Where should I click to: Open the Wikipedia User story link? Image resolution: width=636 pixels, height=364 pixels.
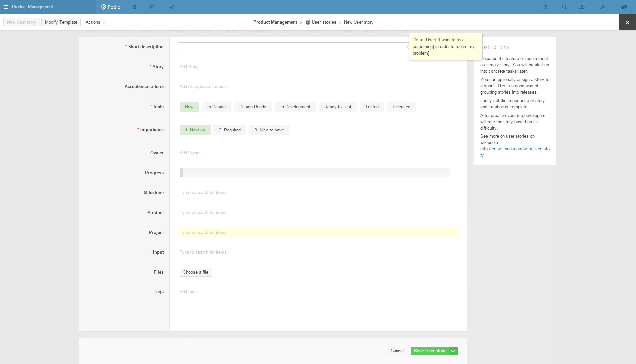[514, 149]
